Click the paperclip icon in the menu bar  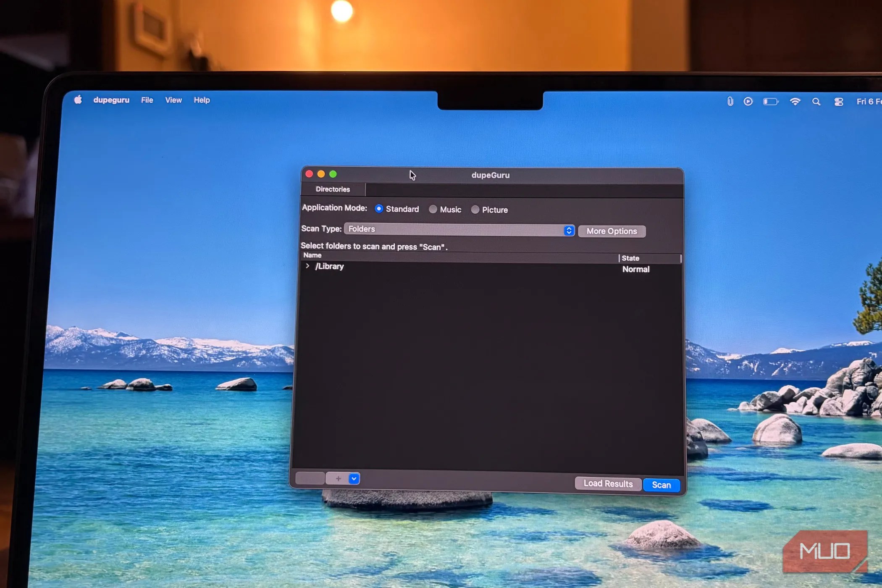pyautogui.click(x=730, y=101)
